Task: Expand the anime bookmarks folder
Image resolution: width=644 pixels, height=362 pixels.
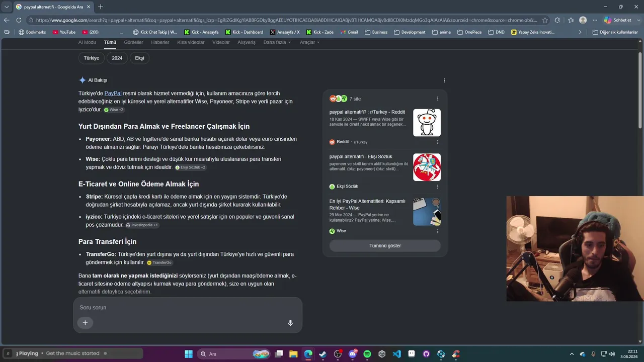Action: [x=441, y=32]
